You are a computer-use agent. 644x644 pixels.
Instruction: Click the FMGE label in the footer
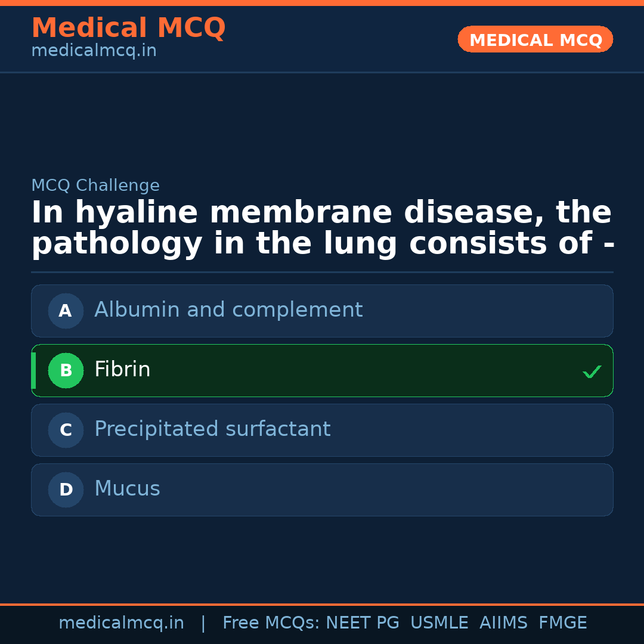click(562, 622)
